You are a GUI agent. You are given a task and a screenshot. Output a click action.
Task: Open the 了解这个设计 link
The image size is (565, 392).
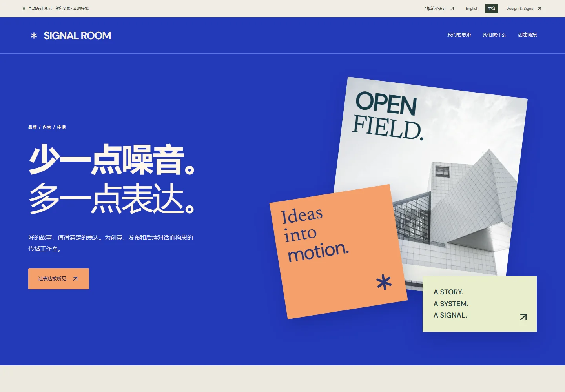click(438, 8)
